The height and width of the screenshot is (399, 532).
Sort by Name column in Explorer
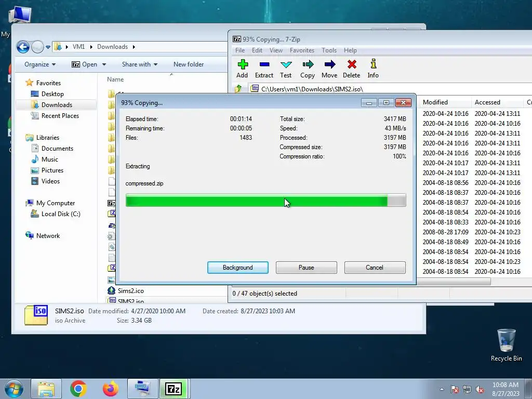(115, 79)
